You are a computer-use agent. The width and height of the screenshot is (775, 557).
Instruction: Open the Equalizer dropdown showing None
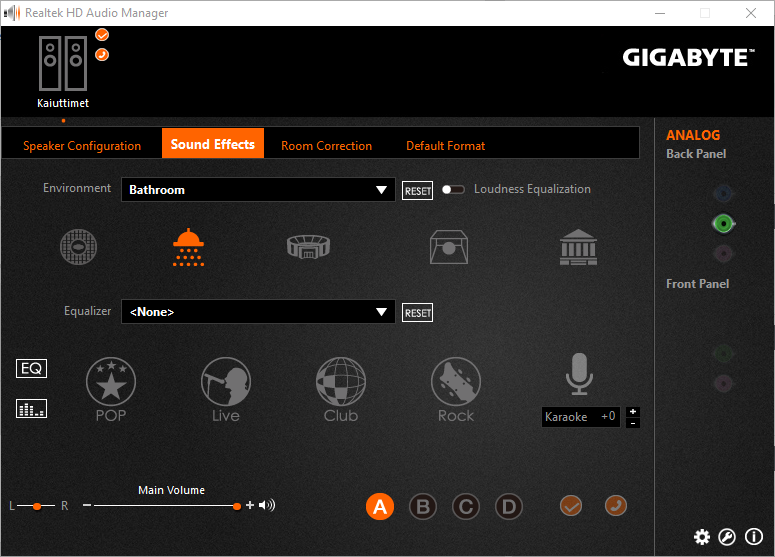tap(258, 312)
